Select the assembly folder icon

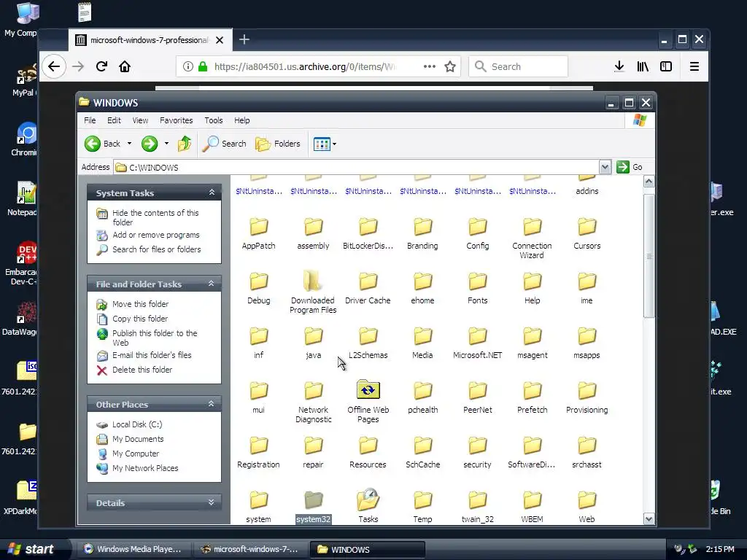coord(313,227)
